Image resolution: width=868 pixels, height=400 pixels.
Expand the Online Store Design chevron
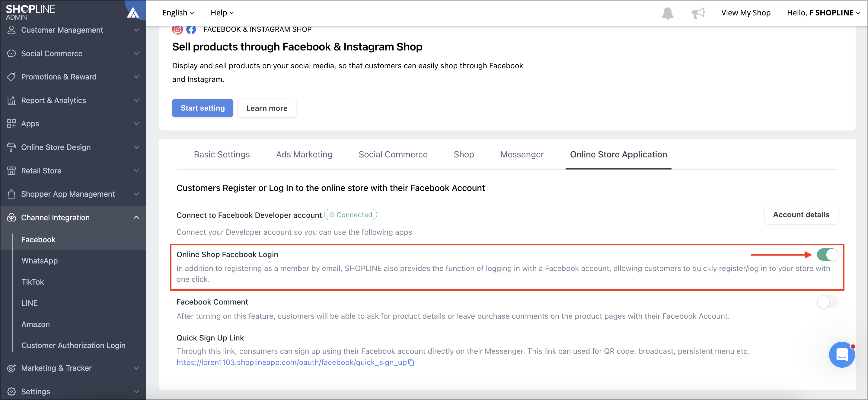[136, 147]
